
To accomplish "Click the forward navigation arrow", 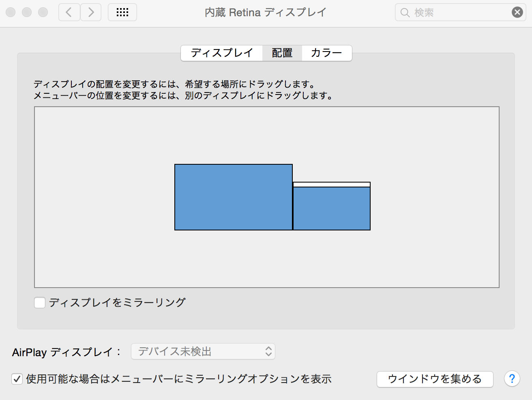I will click(91, 13).
